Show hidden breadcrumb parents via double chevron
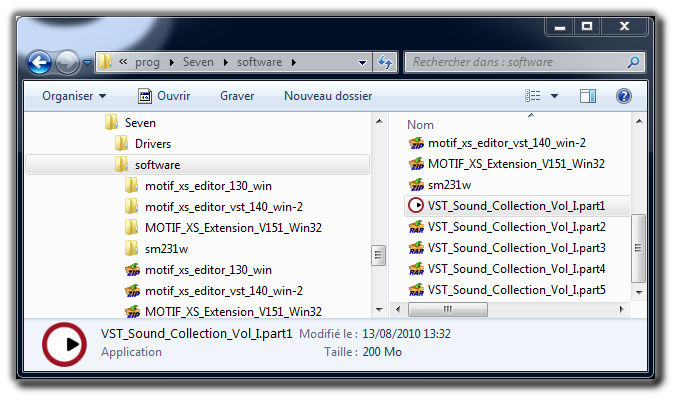Image resolution: width=681 pixels, height=405 pixels. (x=123, y=62)
